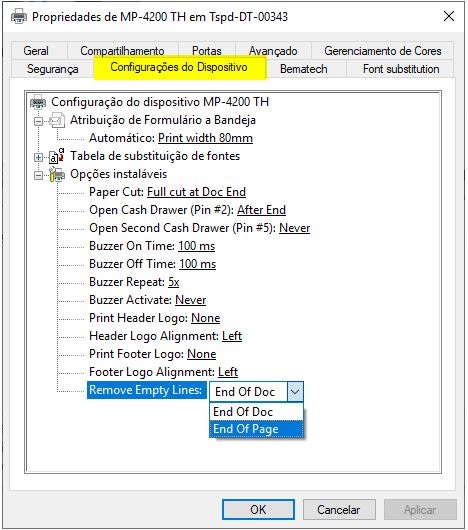This screenshot has width=468, height=530.
Task: Click the Print width 80mm setting
Action: (x=205, y=138)
